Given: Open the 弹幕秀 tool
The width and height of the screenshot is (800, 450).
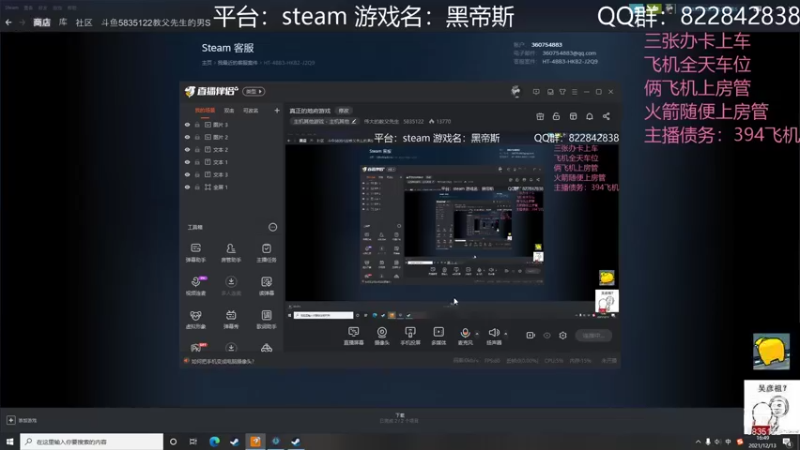Looking at the screenshot, I should click(x=231, y=319).
